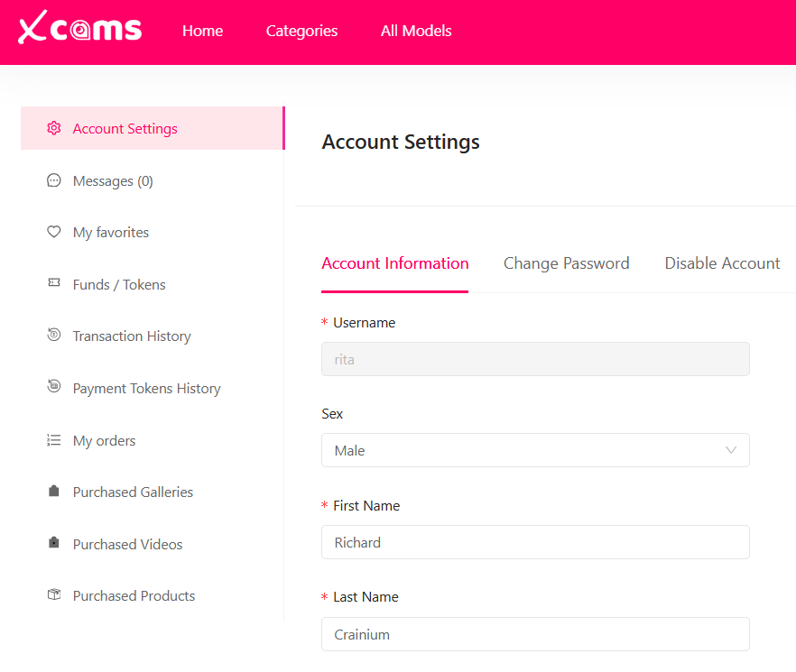This screenshot has height=672, width=796.
Task: Open the Disable Account tab
Action: coord(721,262)
